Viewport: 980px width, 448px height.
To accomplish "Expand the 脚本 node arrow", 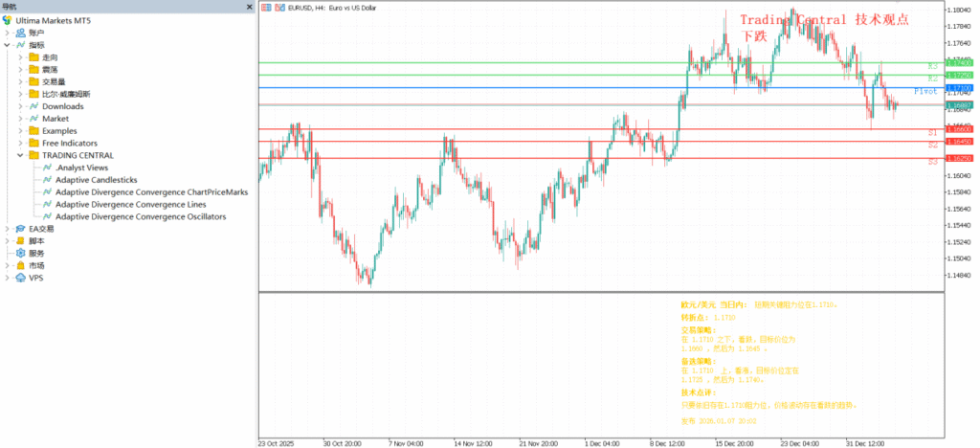I will tap(7, 240).
